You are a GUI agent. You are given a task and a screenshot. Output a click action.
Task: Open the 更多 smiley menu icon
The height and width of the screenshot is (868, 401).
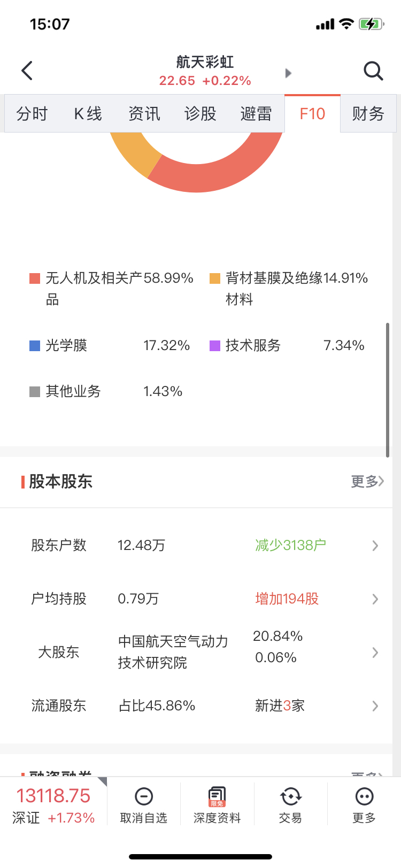(364, 797)
